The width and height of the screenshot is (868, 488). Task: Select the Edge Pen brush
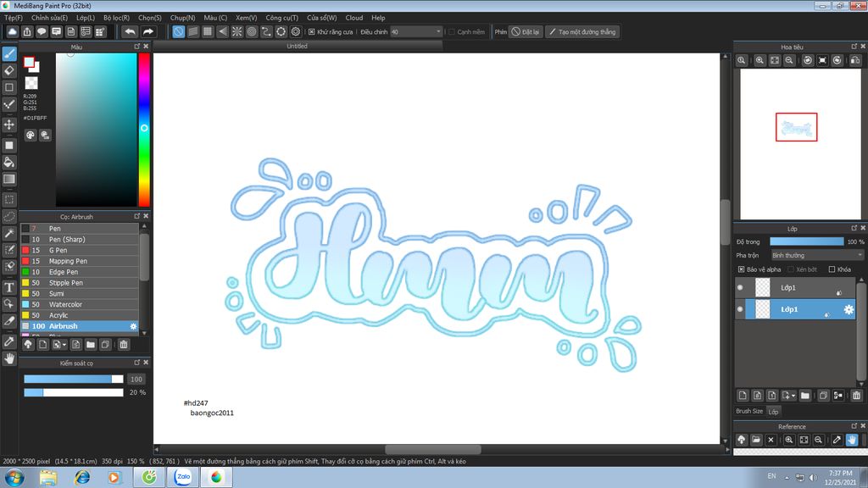(80, 272)
